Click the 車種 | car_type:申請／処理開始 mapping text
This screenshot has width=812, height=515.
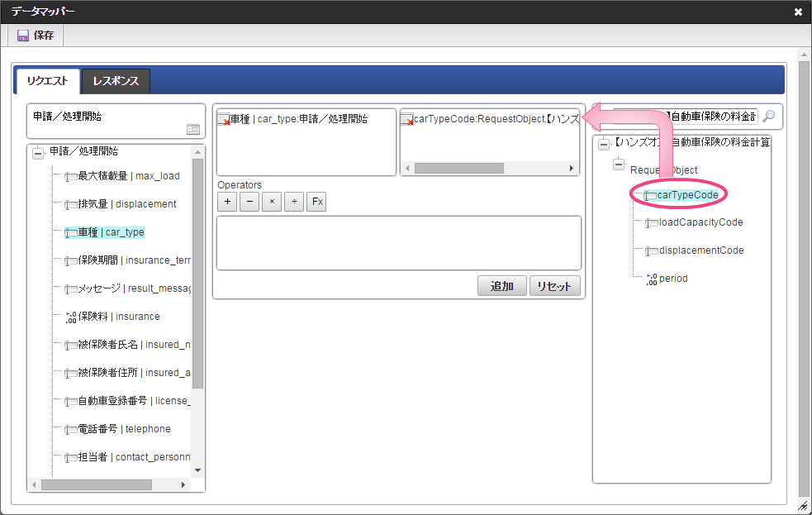pos(299,119)
